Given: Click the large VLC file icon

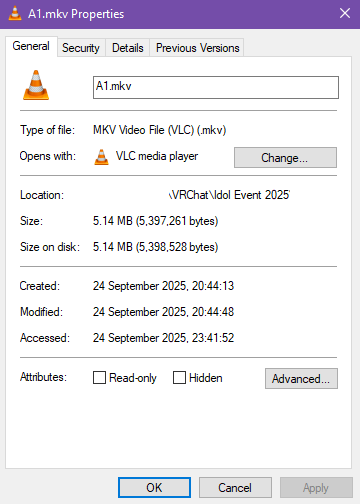Looking at the screenshot, I should [x=36, y=85].
